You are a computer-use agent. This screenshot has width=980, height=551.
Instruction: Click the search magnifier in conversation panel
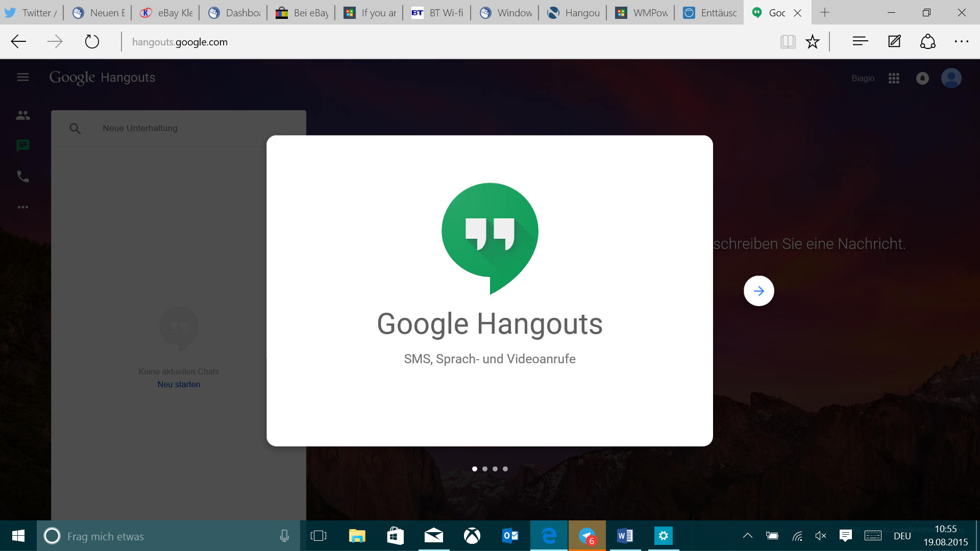point(75,129)
